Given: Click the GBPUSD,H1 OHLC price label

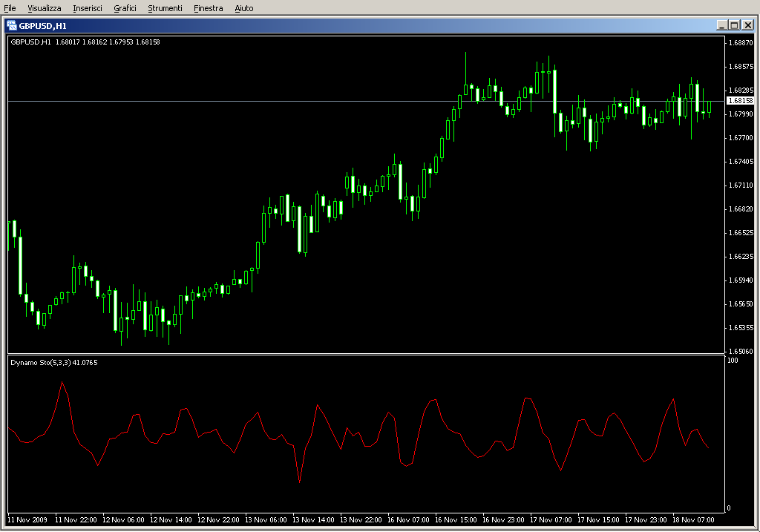Looking at the screenshot, I should (85, 42).
